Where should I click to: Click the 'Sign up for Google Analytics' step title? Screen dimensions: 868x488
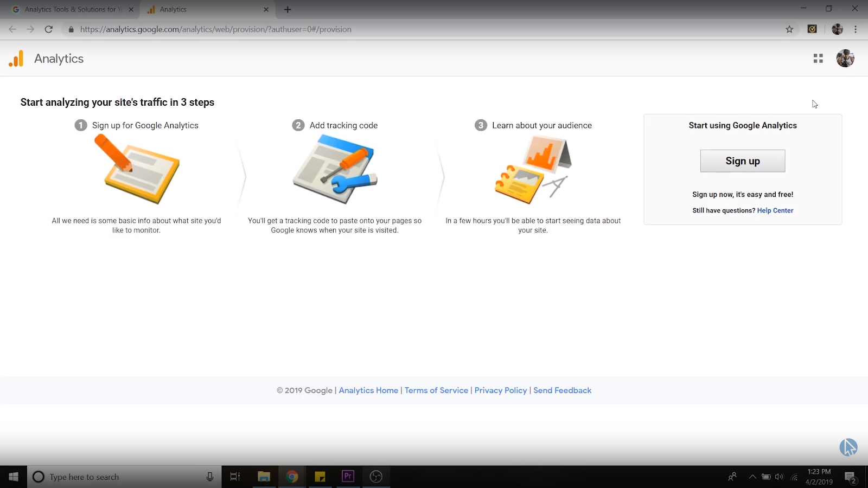[x=145, y=125]
